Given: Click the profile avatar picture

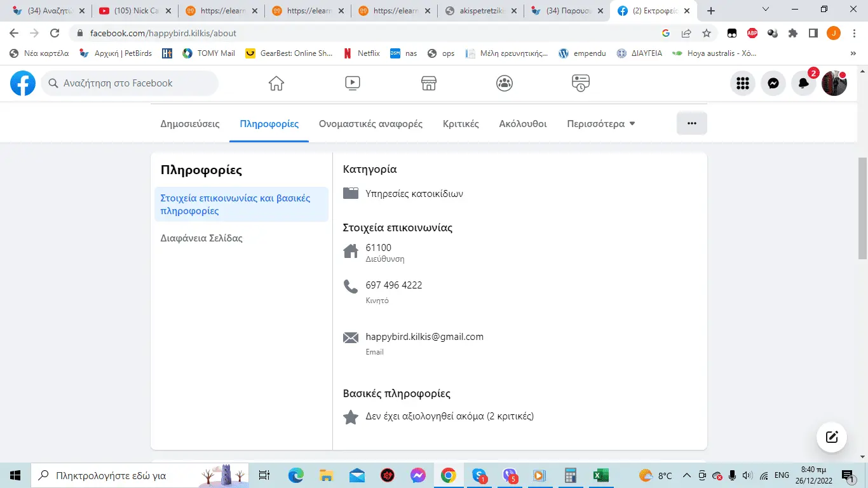Looking at the screenshot, I should click(834, 83).
